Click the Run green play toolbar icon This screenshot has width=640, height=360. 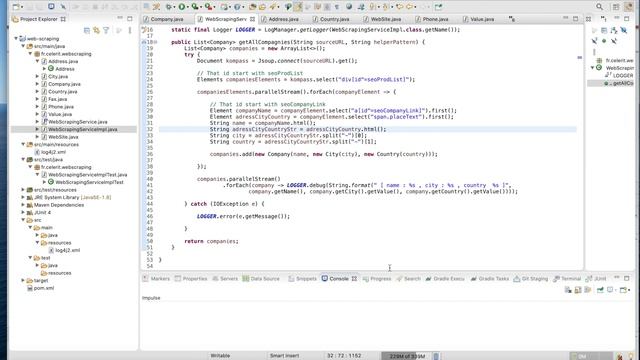click(x=181, y=7)
